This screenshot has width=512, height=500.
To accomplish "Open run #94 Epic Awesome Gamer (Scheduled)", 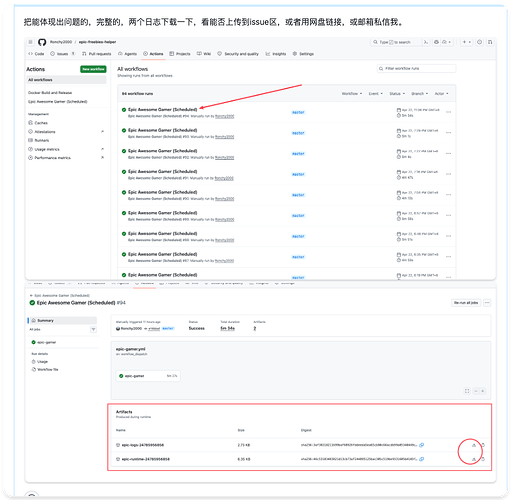I will click(x=163, y=109).
